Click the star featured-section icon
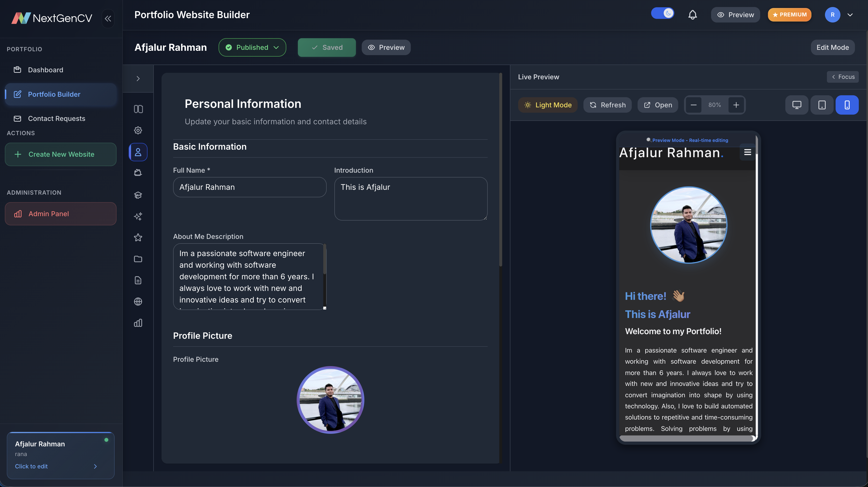 (x=138, y=237)
